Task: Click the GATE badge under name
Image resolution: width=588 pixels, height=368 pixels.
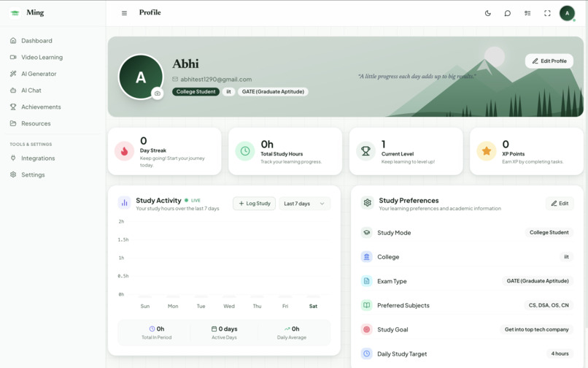Action: point(273,91)
